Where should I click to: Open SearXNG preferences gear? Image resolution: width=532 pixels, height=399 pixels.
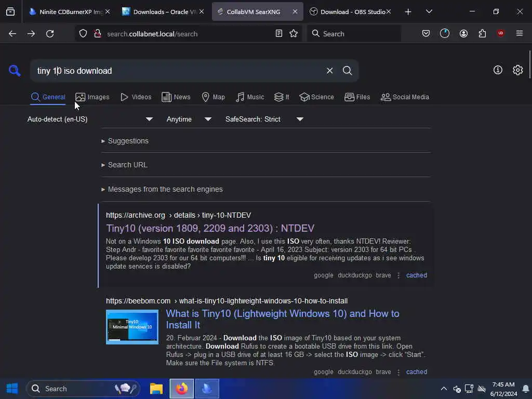518,70
